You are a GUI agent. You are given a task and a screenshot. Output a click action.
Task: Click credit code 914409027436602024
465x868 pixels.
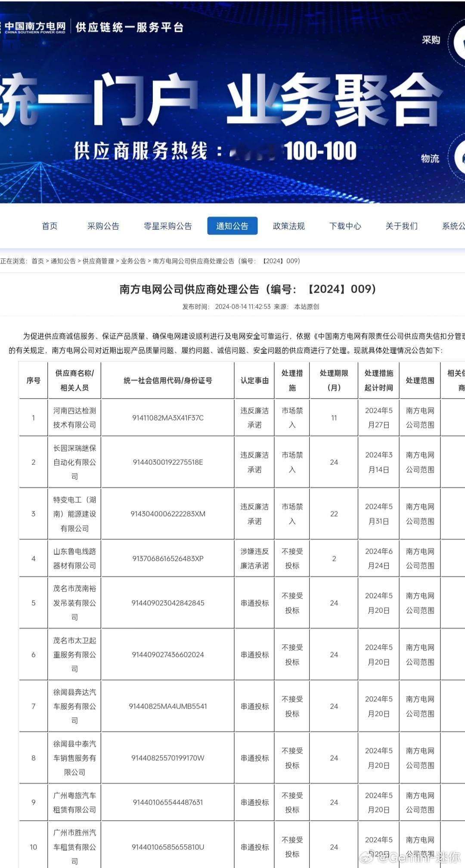click(x=168, y=654)
